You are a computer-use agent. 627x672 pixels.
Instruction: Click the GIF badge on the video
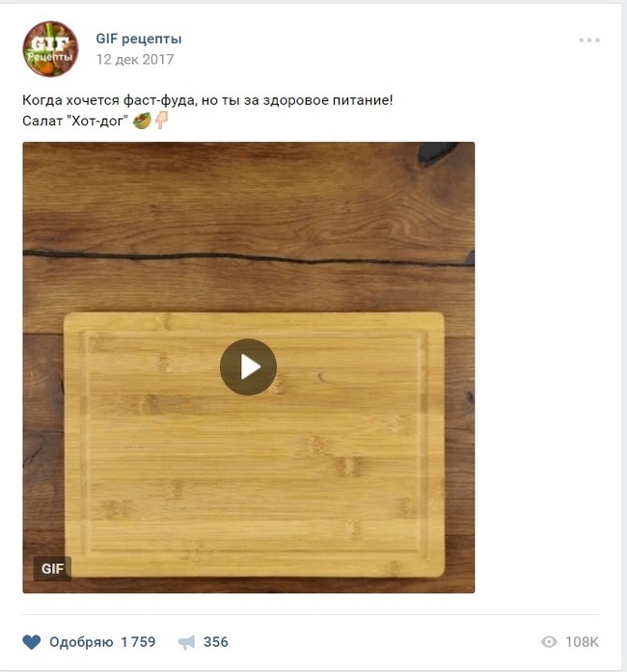pyautogui.click(x=52, y=568)
